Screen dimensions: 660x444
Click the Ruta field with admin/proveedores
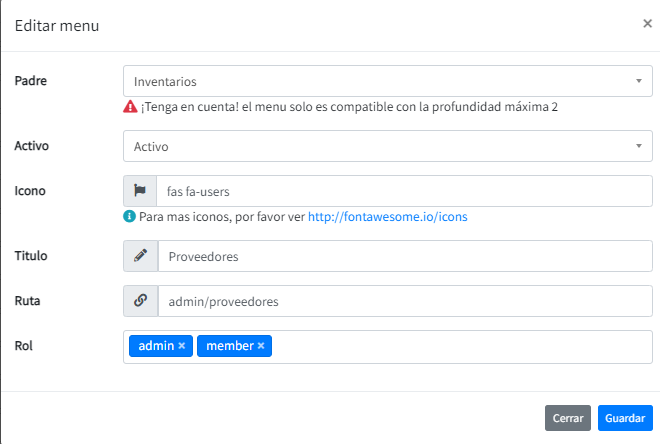pyautogui.click(x=404, y=300)
